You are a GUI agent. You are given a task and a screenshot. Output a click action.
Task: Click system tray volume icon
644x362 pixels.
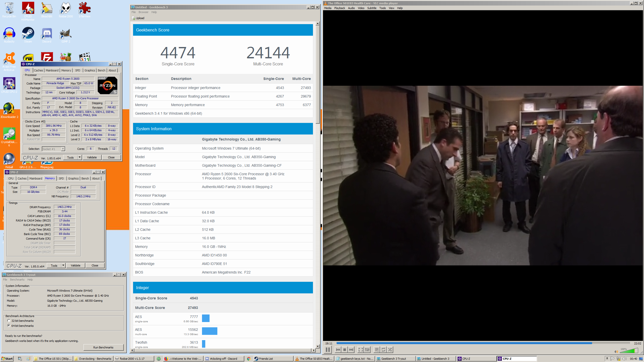624,359
